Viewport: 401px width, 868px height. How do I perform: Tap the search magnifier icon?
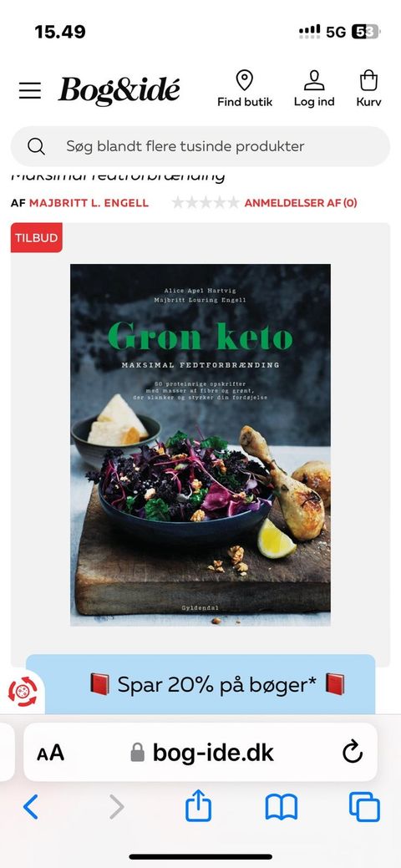coord(36,146)
